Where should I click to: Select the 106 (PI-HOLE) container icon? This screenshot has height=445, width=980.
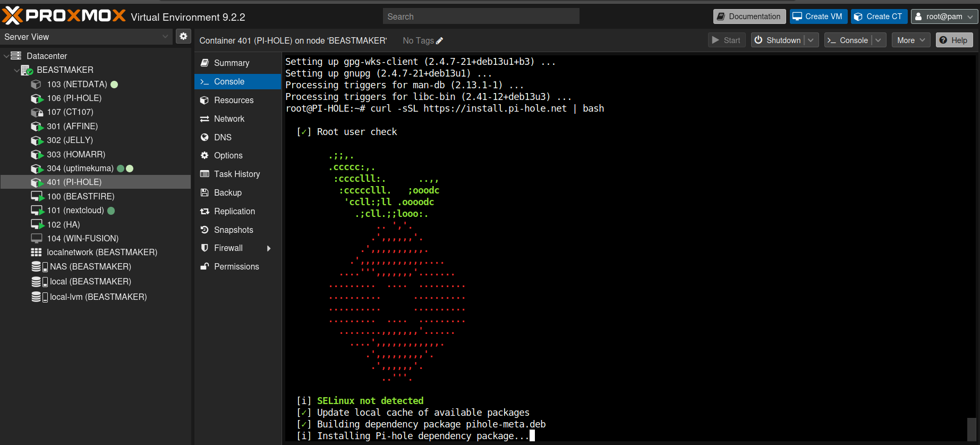37,98
